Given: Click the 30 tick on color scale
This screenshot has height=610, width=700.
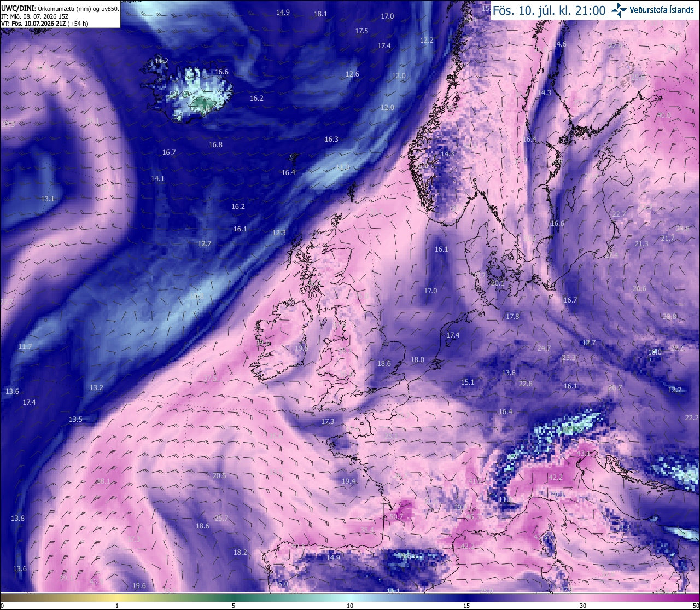Looking at the screenshot, I should 583,606.
